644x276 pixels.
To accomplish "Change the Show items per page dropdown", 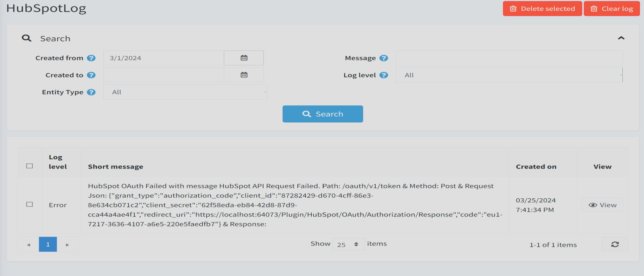I will (x=348, y=244).
